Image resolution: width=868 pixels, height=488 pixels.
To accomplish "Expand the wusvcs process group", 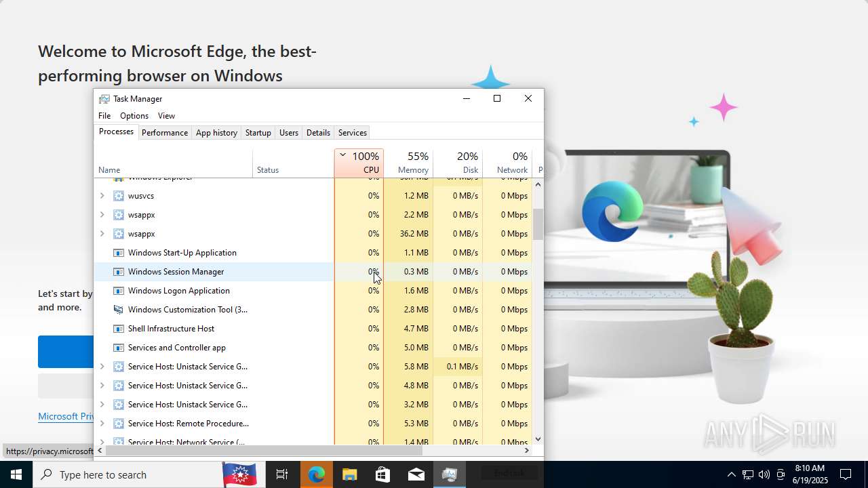I will (x=102, y=196).
